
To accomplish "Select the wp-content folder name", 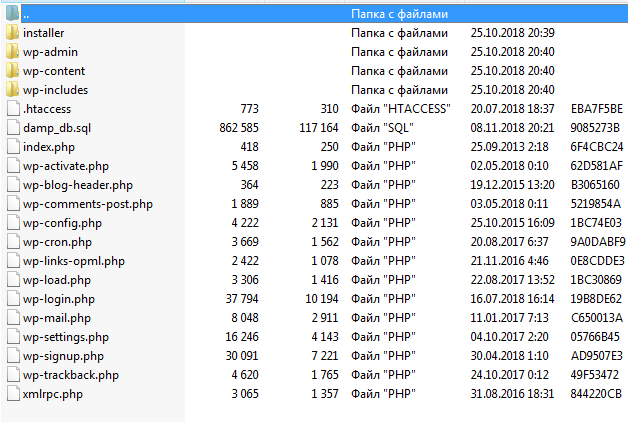I will (x=54, y=71).
